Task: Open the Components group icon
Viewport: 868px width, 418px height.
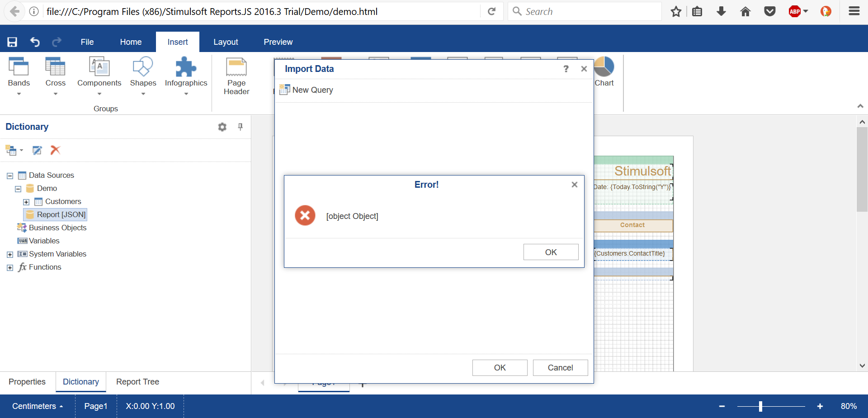Action: pos(99,66)
